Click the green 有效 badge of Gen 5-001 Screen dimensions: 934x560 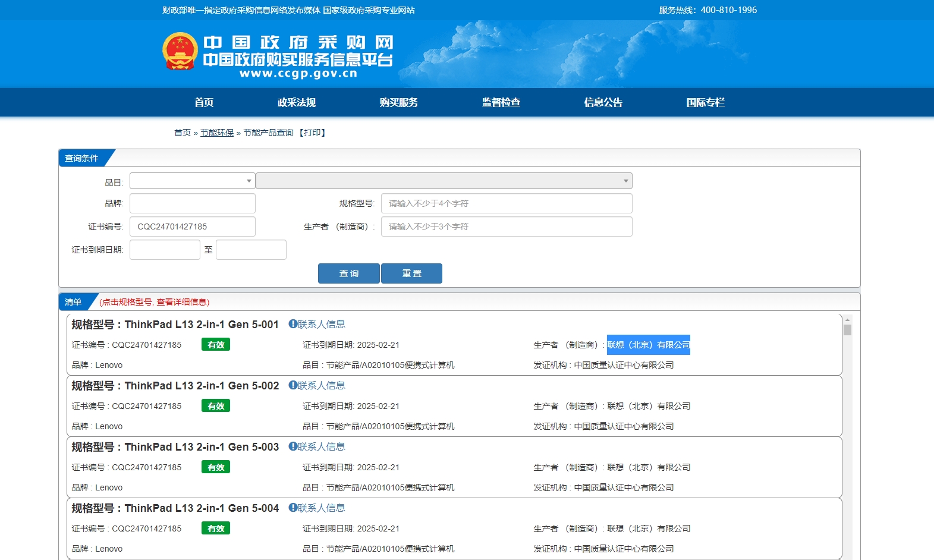(x=216, y=345)
